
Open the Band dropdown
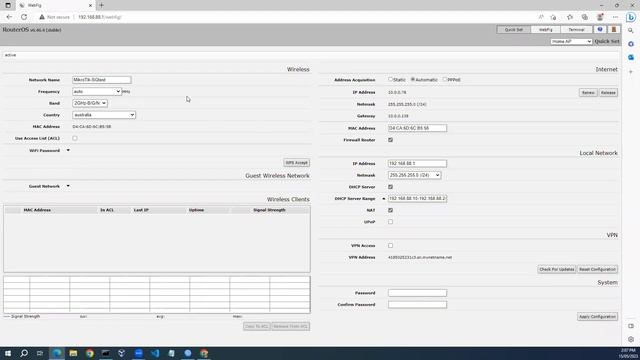90,103
